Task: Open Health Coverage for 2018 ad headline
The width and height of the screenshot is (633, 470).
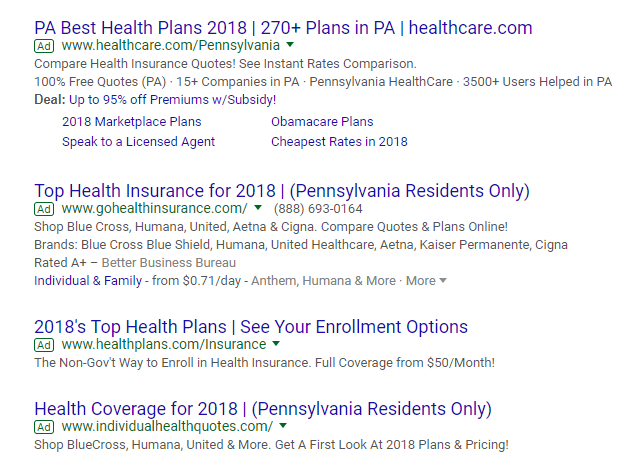Action: click(x=262, y=409)
